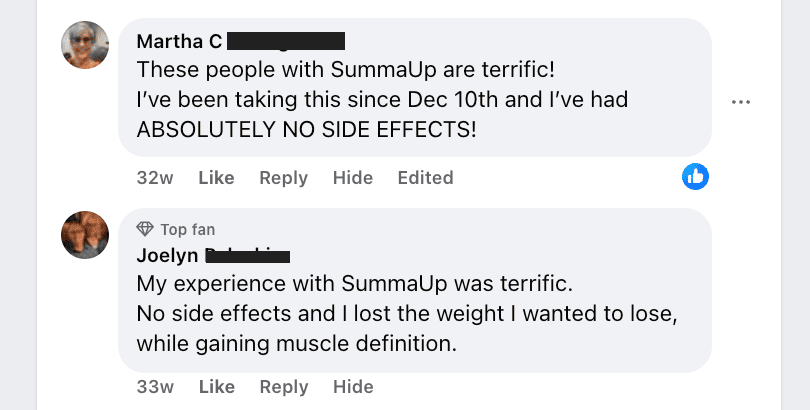The image size is (810, 410).
Task: Like Martha's SummaUp comment
Action: 216,178
